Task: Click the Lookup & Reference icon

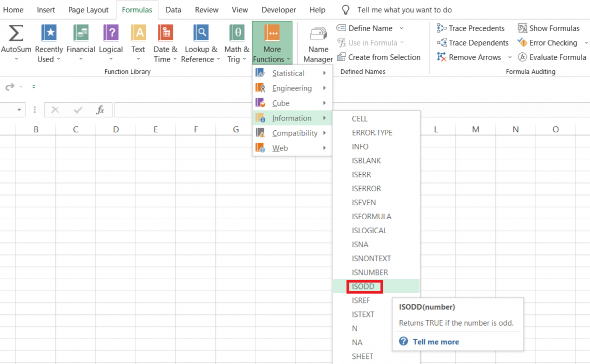Action: [201, 42]
